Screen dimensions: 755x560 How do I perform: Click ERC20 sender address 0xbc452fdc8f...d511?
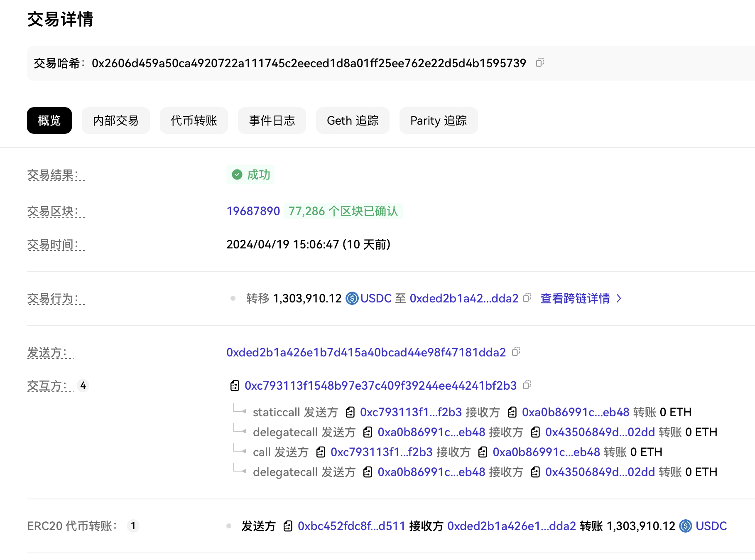(x=351, y=526)
